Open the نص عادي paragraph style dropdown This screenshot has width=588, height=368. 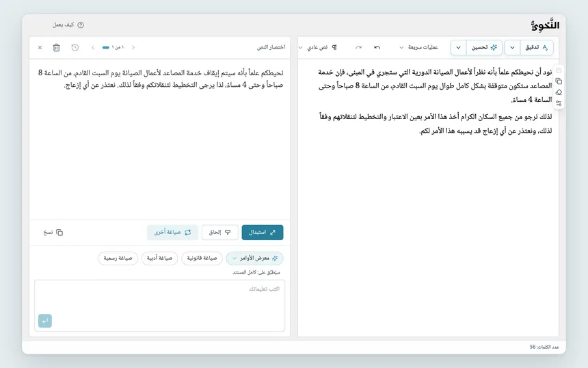pos(318,47)
